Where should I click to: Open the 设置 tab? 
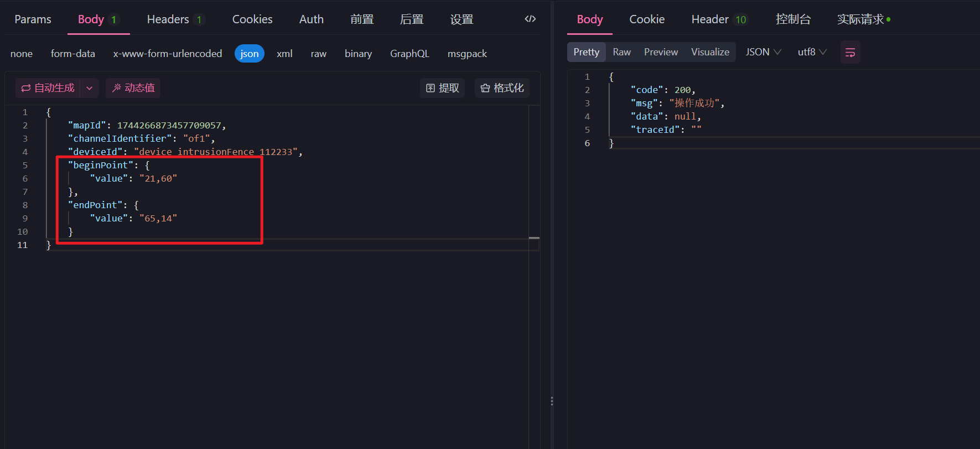coord(462,19)
